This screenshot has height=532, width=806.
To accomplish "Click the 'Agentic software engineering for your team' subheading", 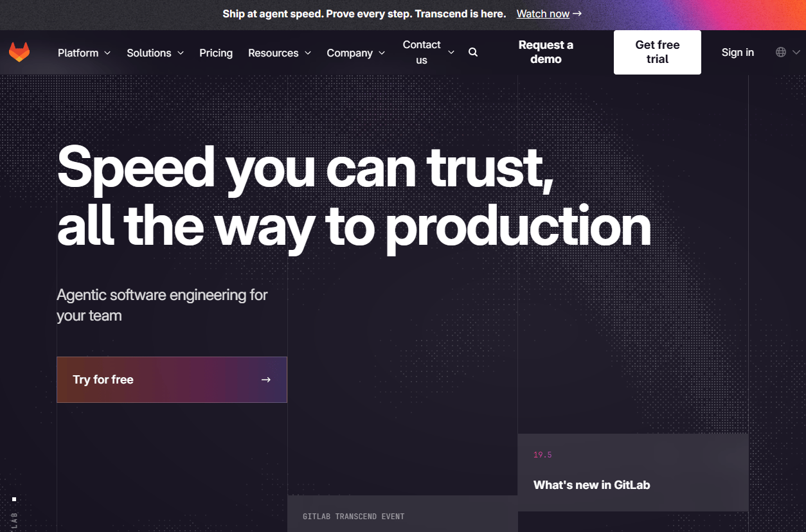I will click(x=162, y=305).
